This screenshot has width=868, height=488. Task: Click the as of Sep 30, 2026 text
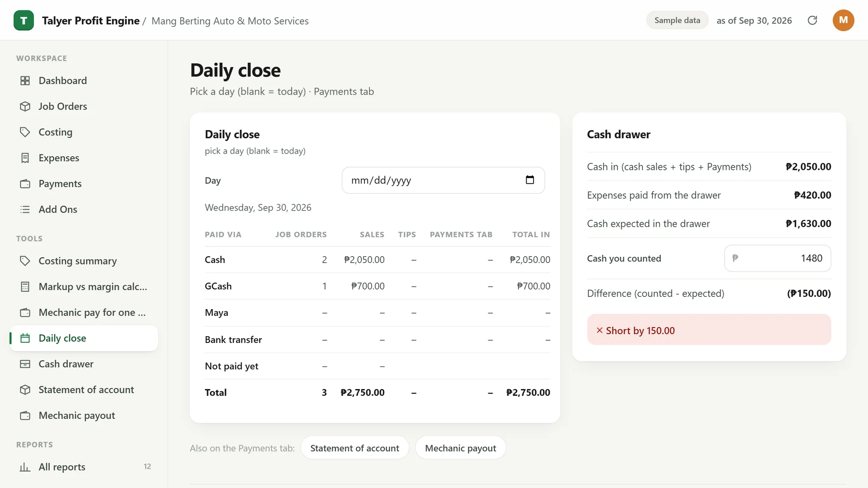coord(754,20)
